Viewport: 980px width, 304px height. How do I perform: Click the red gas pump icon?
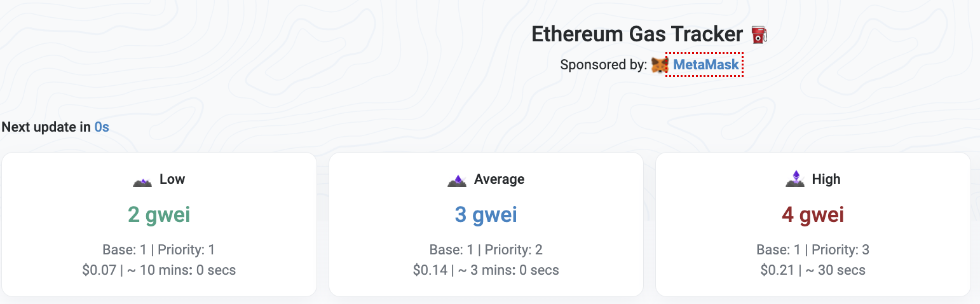(759, 34)
